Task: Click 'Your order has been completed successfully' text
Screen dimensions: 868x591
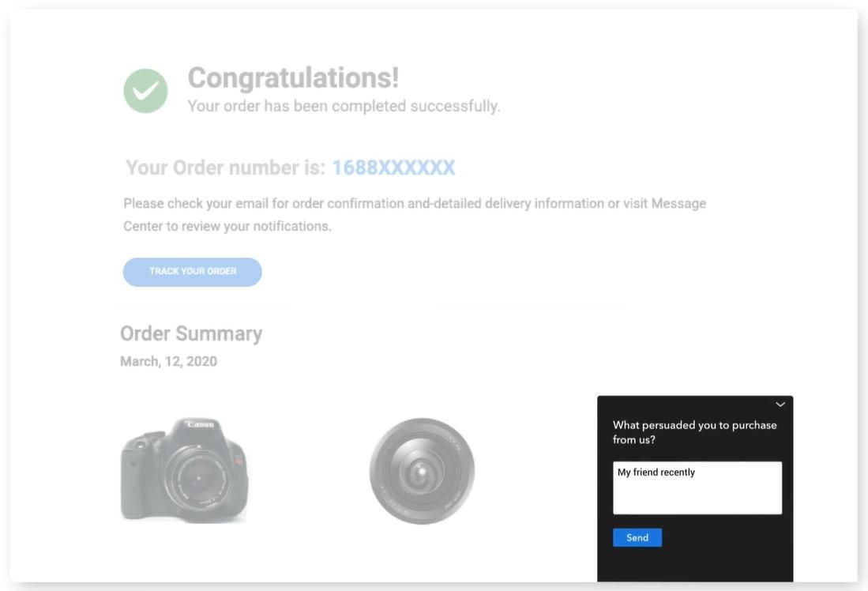Action: pyautogui.click(x=344, y=106)
